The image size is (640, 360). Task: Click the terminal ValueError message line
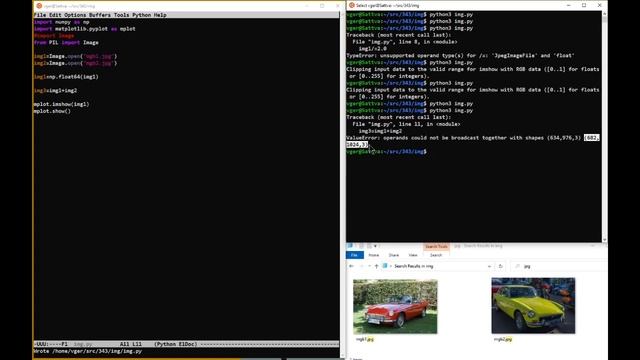click(x=473, y=141)
